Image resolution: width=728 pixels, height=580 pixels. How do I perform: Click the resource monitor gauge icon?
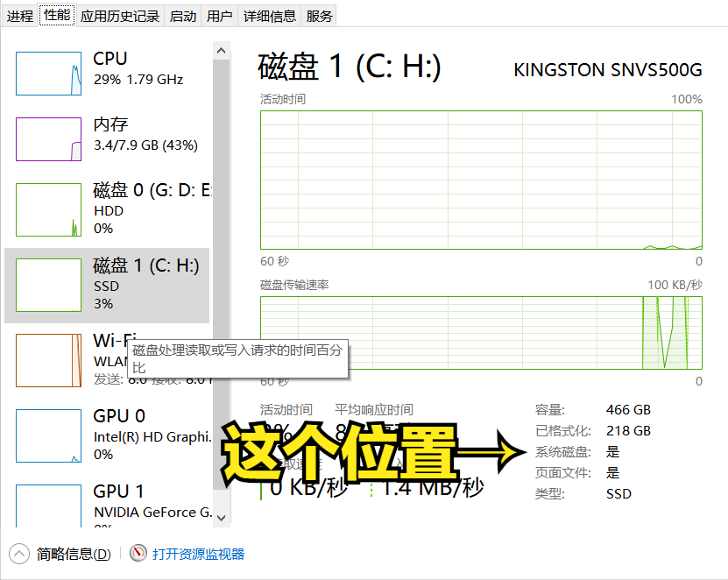pos(138,553)
